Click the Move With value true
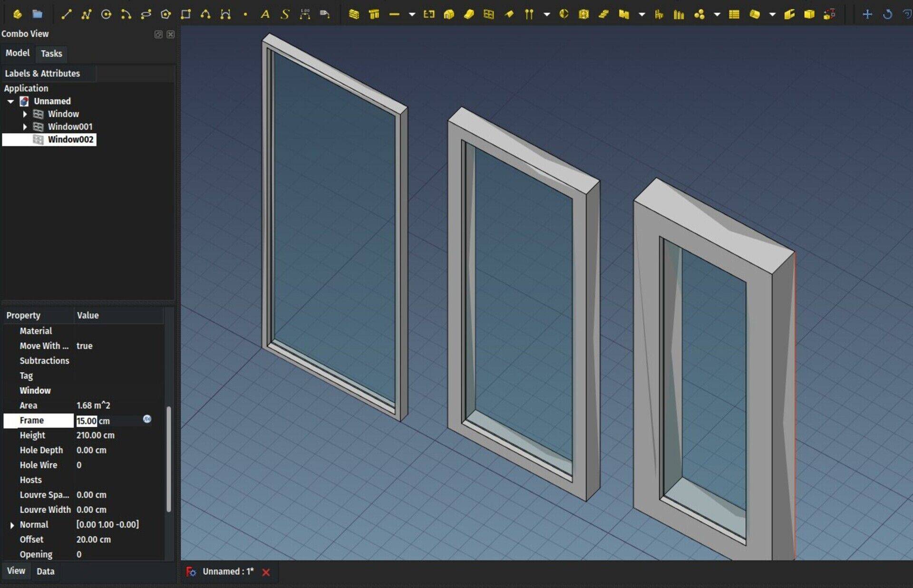The image size is (913, 588). [x=84, y=346]
